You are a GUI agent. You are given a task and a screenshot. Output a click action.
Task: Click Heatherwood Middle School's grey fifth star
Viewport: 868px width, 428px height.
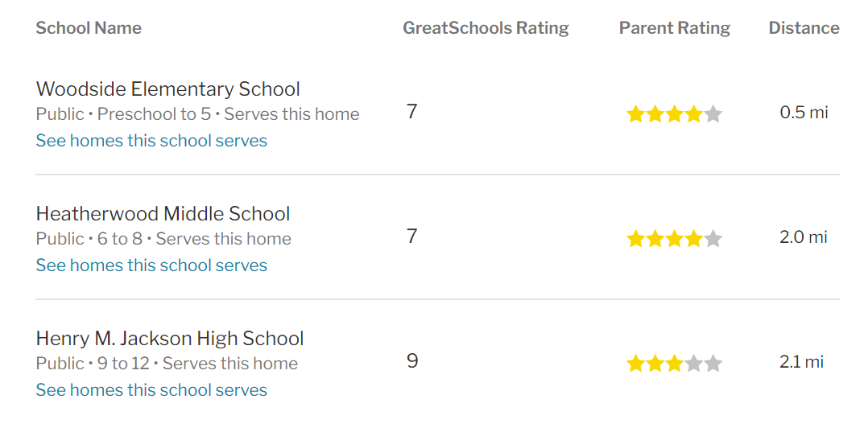[713, 239]
